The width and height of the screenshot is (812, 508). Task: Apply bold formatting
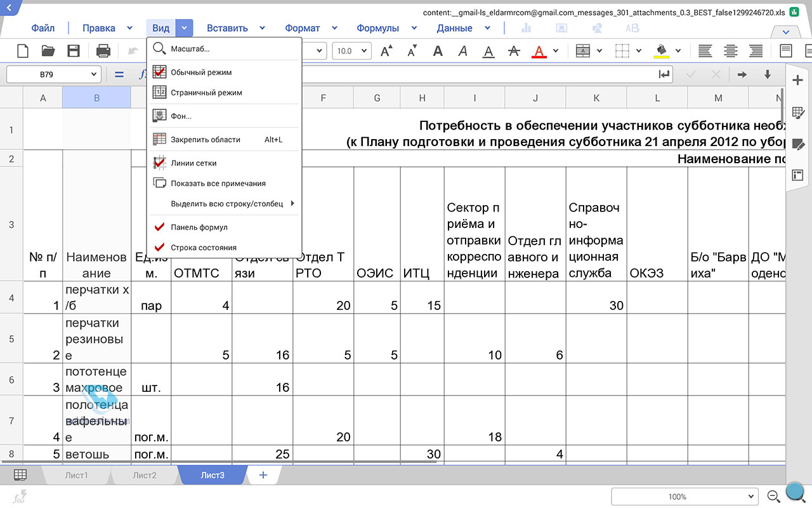click(x=438, y=51)
